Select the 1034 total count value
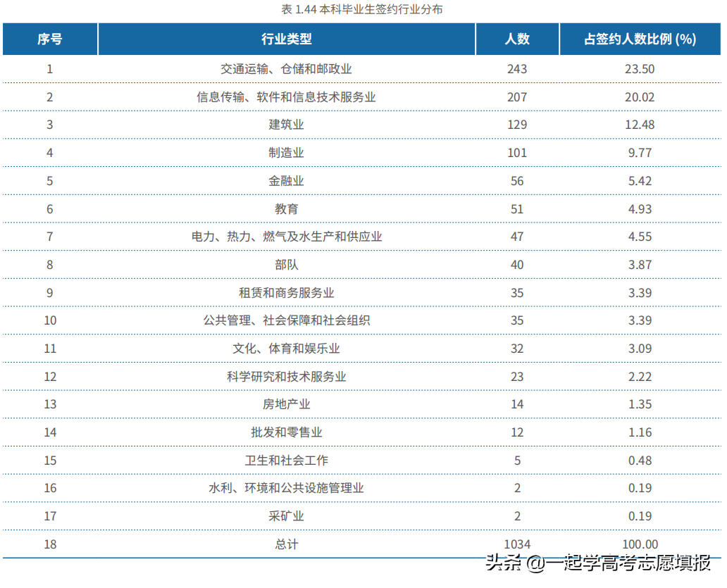Viewport: 727px width, 588px height. click(517, 544)
